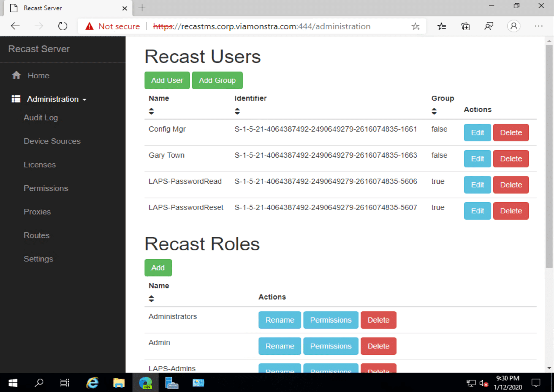Click the Edge Dev taskbar icon
The image size is (554, 392).
click(145, 383)
